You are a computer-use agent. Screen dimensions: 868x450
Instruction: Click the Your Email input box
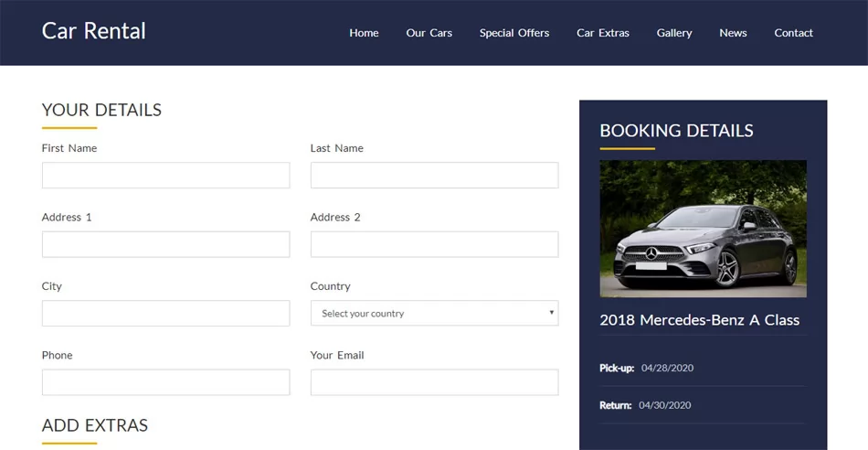click(x=434, y=382)
